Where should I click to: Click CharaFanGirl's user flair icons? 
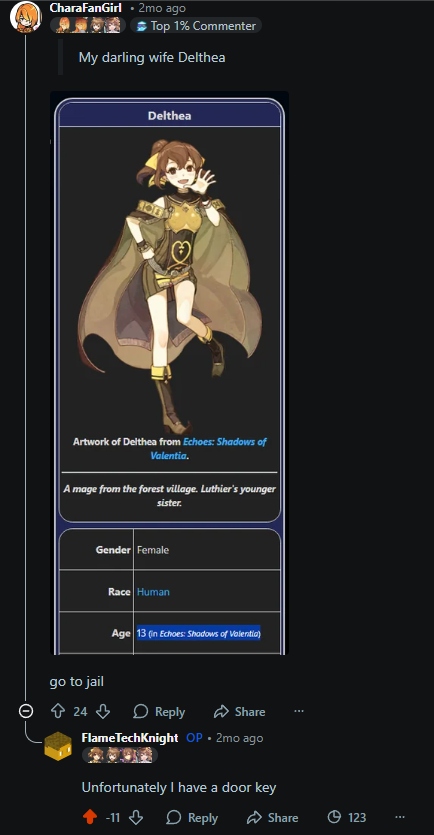point(88,25)
